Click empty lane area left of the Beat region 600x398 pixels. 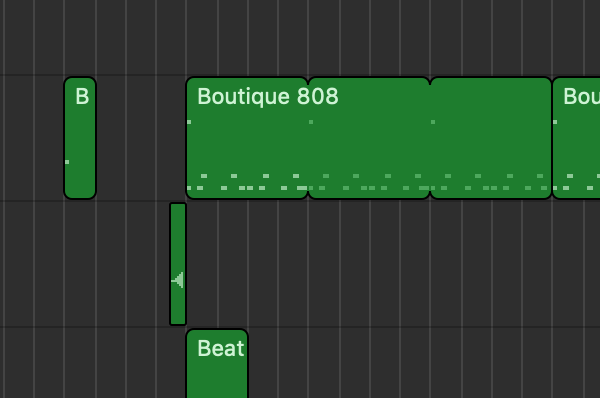(x=93, y=364)
